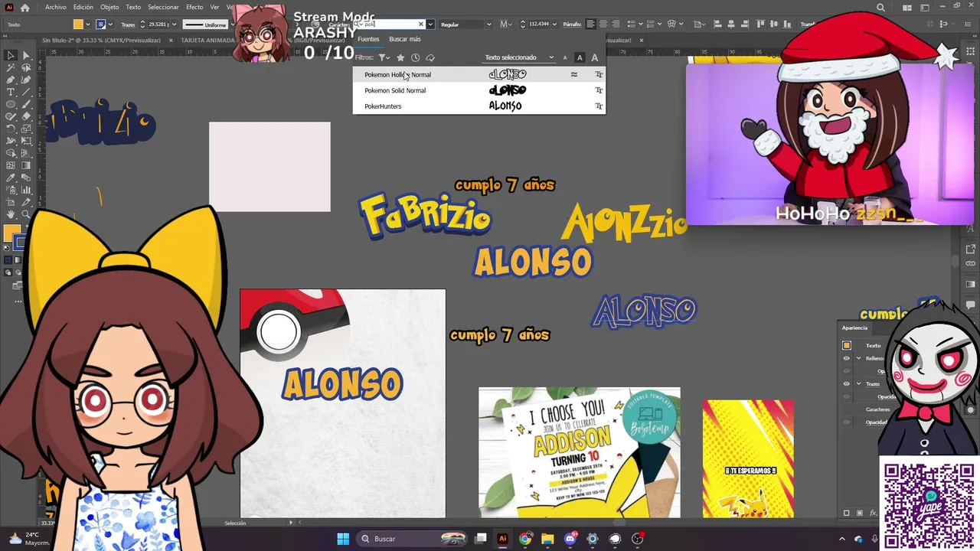The height and width of the screenshot is (551, 980).
Task: Show recently added fonts filter
Action: tap(415, 57)
